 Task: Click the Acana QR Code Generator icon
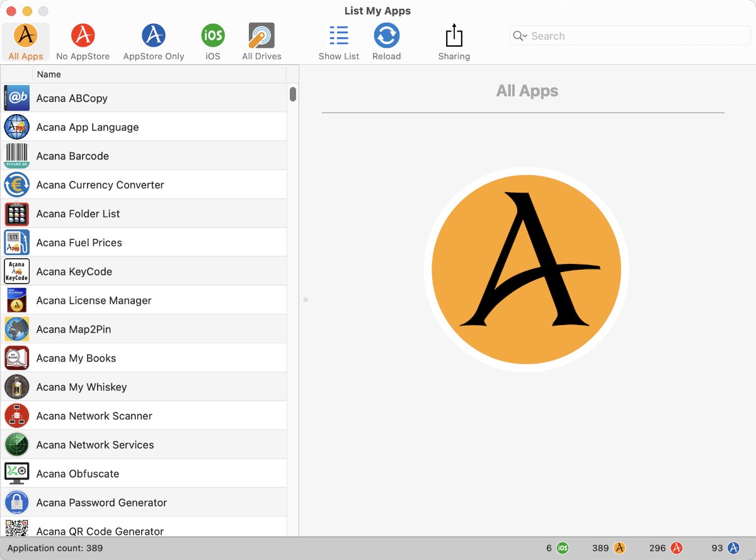coord(17,528)
